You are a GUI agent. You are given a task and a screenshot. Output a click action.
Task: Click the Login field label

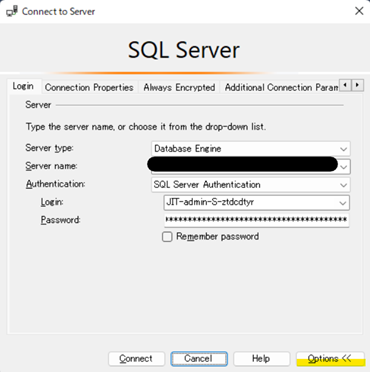coord(52,202)
